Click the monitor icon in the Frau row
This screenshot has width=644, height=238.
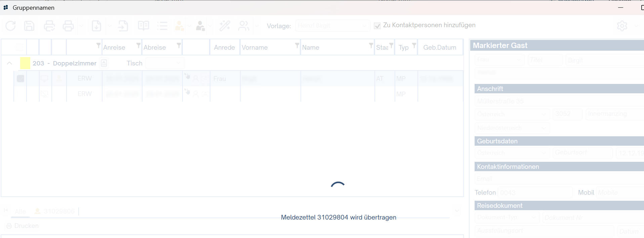(44, 79)
